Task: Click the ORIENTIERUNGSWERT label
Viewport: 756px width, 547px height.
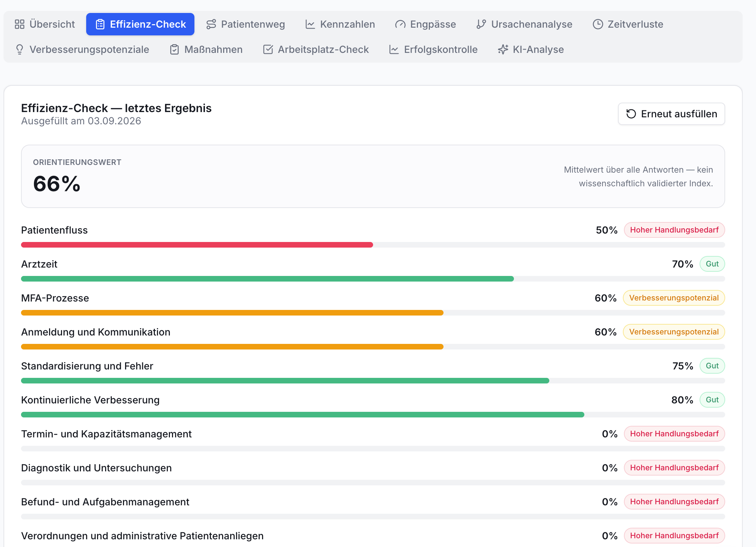Action: [77, 162]
